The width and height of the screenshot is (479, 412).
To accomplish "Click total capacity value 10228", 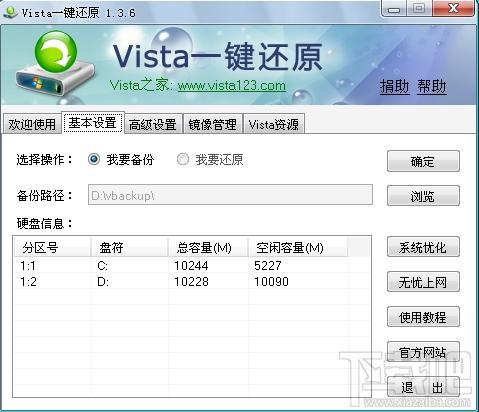I will pyautogui.click(x=191, y=282).
